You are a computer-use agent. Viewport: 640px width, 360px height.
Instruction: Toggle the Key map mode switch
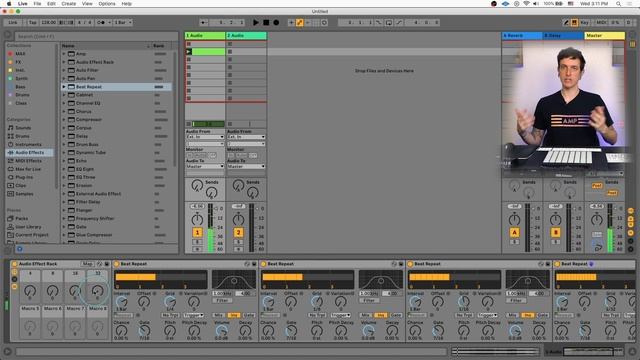click(x=584, y=22)
